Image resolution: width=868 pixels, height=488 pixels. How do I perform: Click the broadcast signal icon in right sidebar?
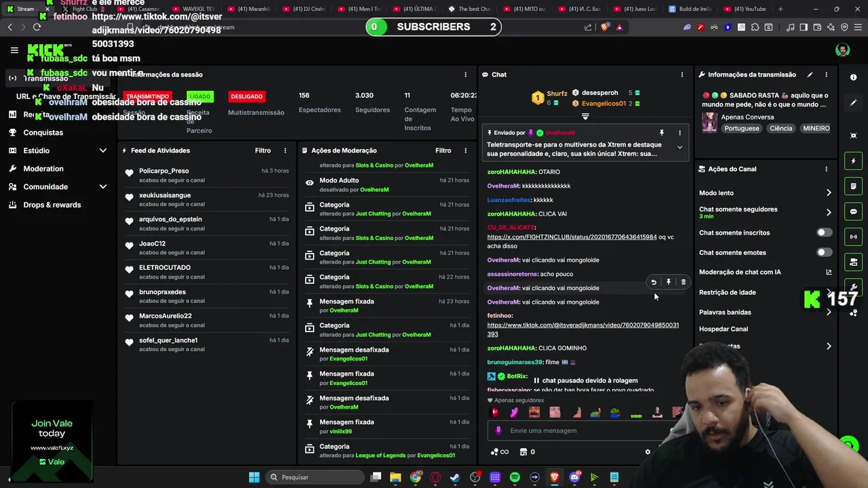click(854, 237)
